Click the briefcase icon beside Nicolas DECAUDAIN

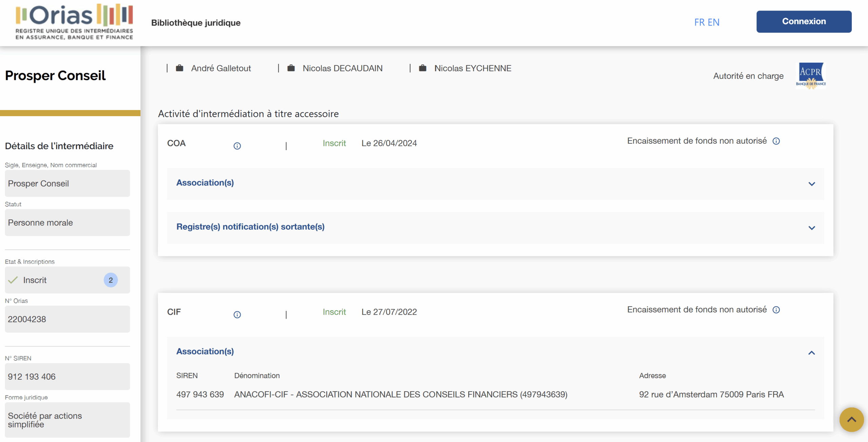click(x=291, y=68)
